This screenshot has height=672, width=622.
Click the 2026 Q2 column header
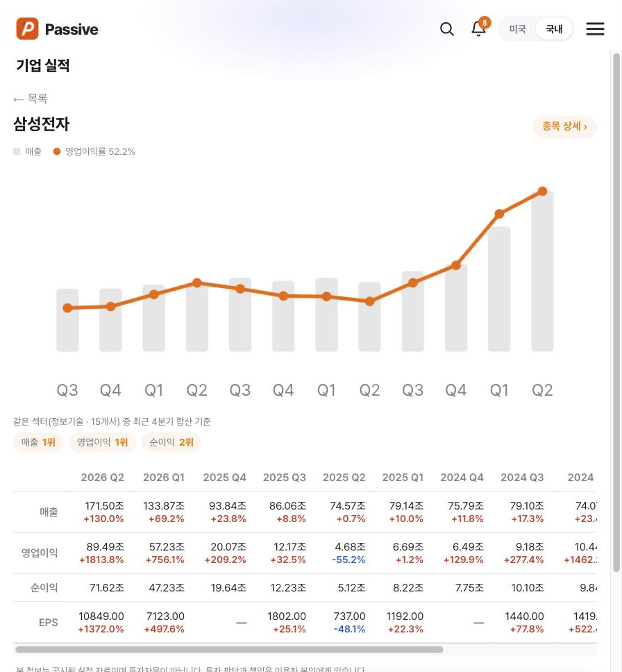103,478
